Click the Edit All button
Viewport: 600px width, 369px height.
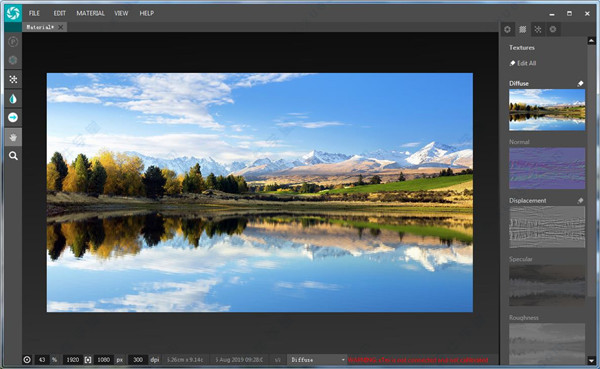coord(523,63)
